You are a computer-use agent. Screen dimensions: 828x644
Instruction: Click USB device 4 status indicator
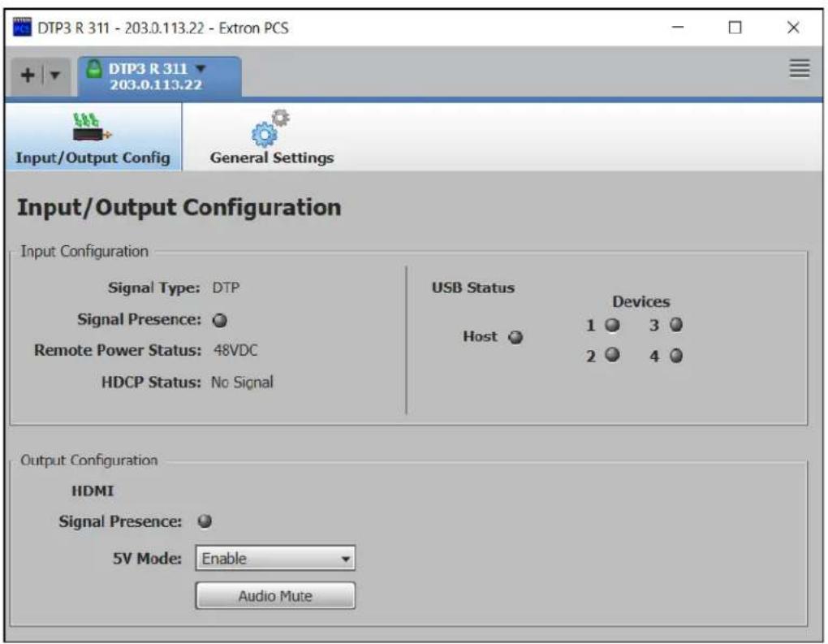tap(676, 356)
